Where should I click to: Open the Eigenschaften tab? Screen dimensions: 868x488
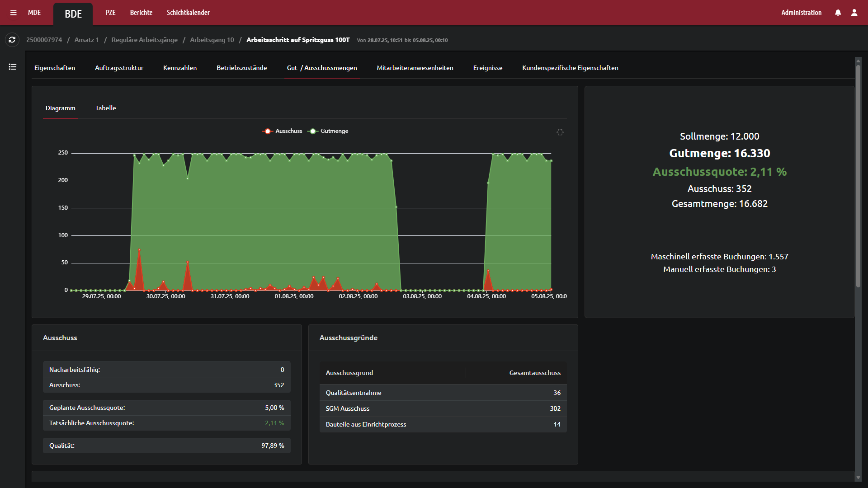click(55, 68)
